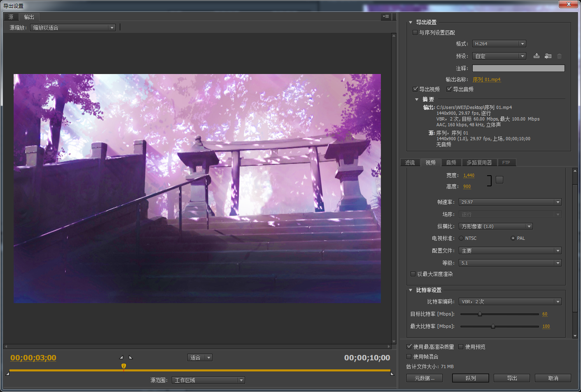This screenshot has width=581, height=392.
Task: Click the 取消 button
Action: tap(553, 378)
